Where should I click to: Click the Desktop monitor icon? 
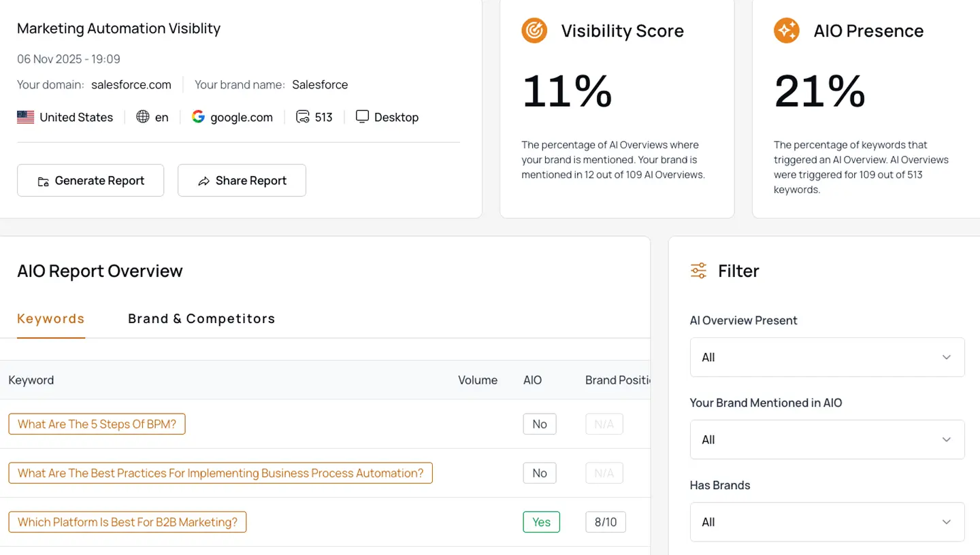(362, 116)
